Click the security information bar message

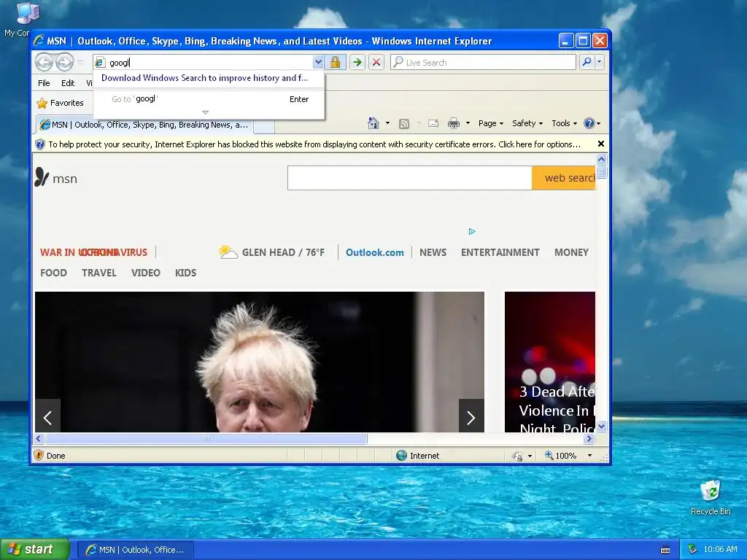pyautogui.click(x=314, y=144)
